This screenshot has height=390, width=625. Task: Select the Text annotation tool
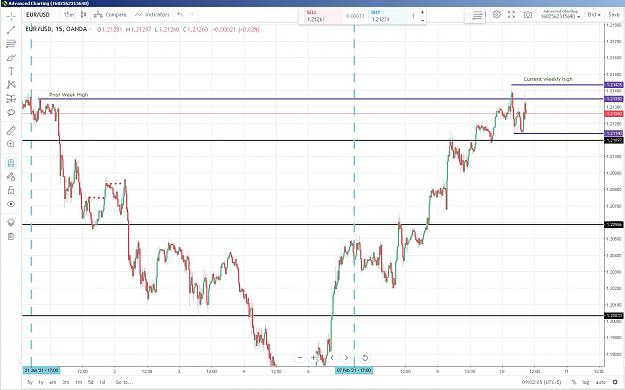[11, 71]
